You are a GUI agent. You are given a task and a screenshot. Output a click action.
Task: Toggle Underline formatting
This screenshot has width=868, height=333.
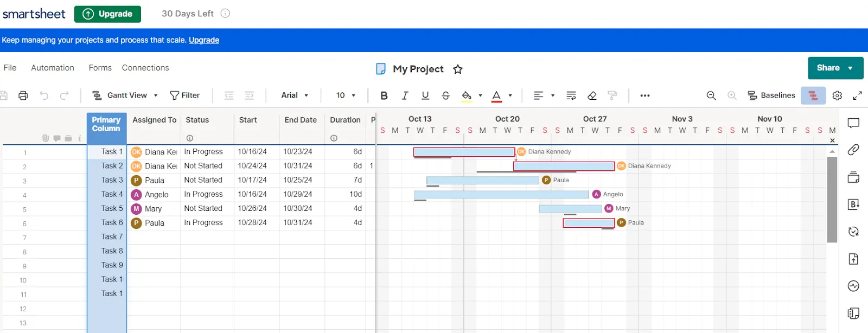tap(425, 95)
